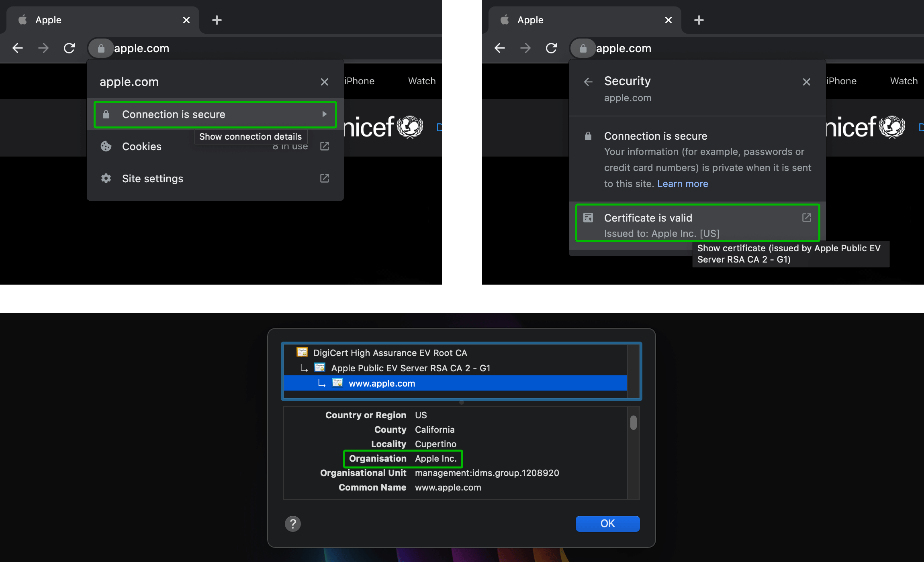Expand 'Connection is secure' arrow in left popup
Viewport: 924px width, 562px height.
pos(324,114)
